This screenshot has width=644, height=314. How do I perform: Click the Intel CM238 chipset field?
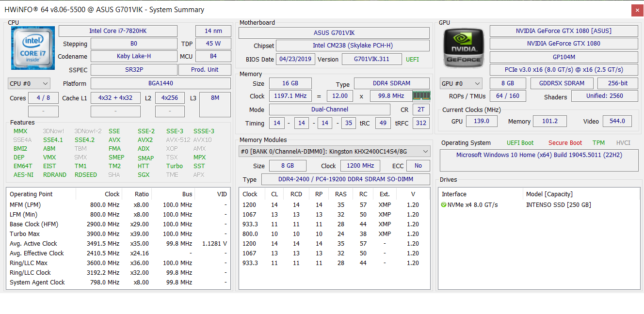click(x=353, y=46)
